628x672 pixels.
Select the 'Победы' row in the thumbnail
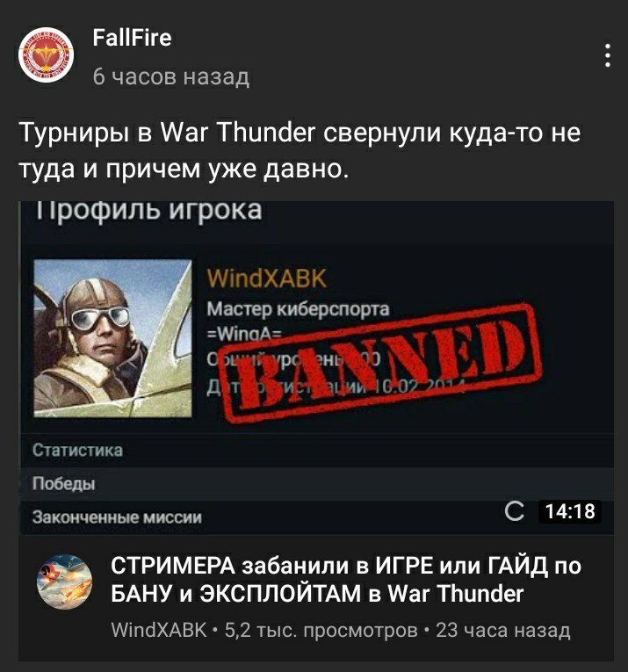click(317, 483)
